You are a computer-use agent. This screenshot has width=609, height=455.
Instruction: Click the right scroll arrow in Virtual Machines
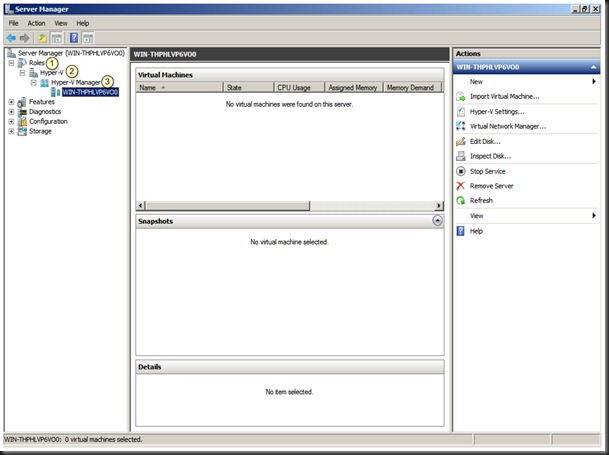(x=438, y=206)
